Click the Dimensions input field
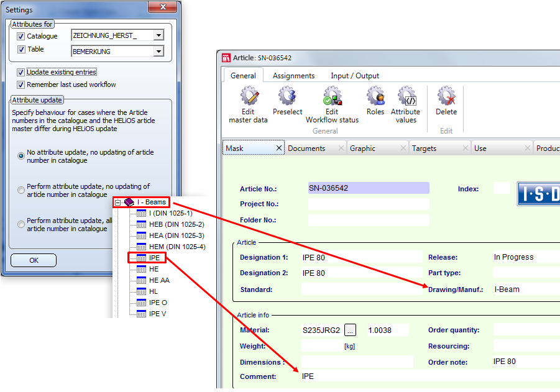The image size is (560, 392). (x=357, y=362)
